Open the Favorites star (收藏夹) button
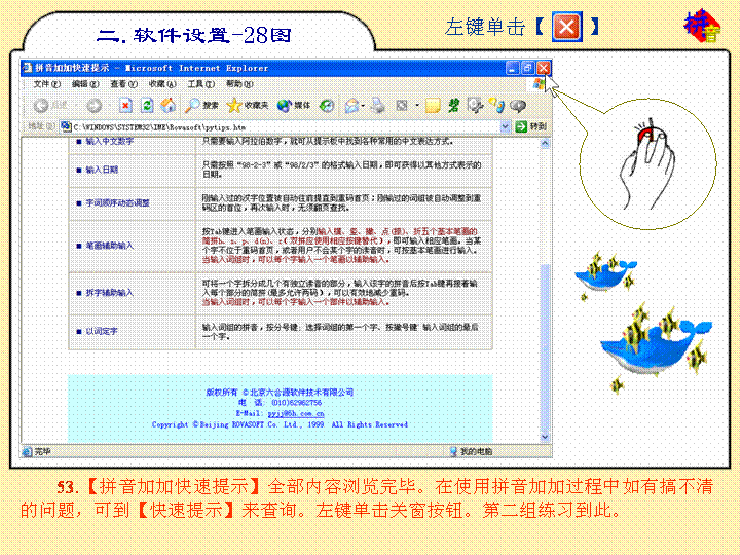This screenshot has height=555, width=740. click(x=247, y=106)
